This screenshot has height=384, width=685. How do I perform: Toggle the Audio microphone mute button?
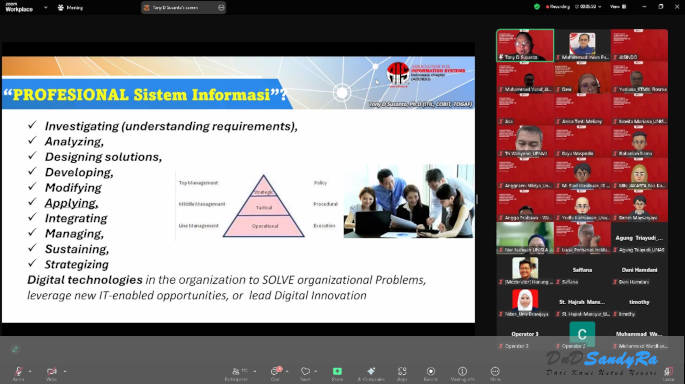tap(18, 372)
